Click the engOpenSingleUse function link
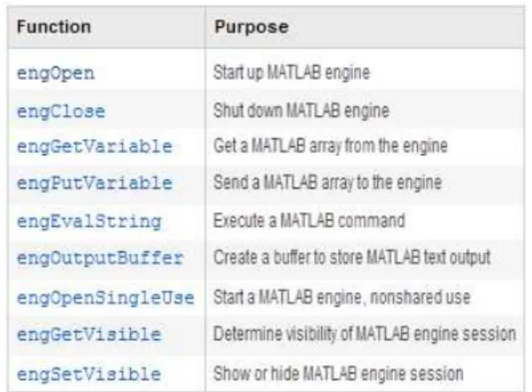This screenshot has height=392, width=532. coord(105,298)
